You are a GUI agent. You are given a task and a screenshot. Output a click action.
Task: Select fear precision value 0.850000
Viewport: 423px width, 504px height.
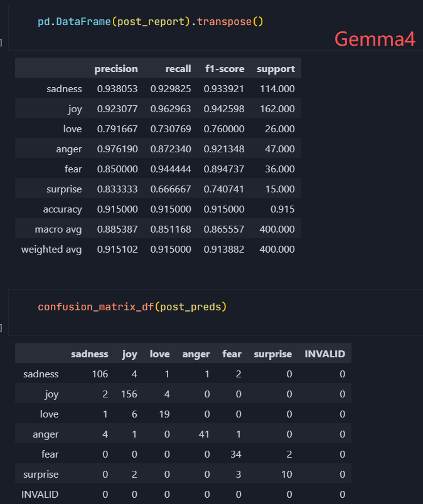[117, 169]
